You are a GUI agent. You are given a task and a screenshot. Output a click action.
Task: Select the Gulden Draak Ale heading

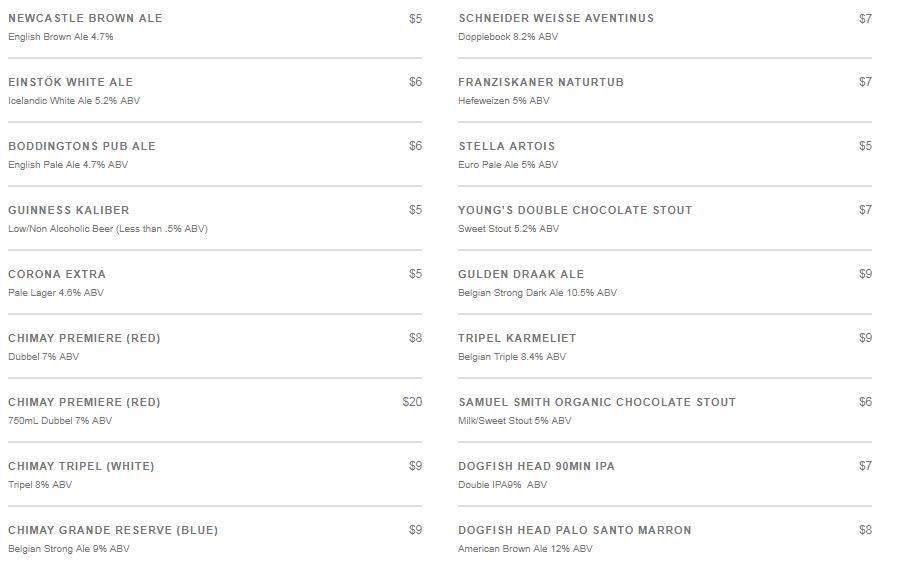[x=521, y=274]
